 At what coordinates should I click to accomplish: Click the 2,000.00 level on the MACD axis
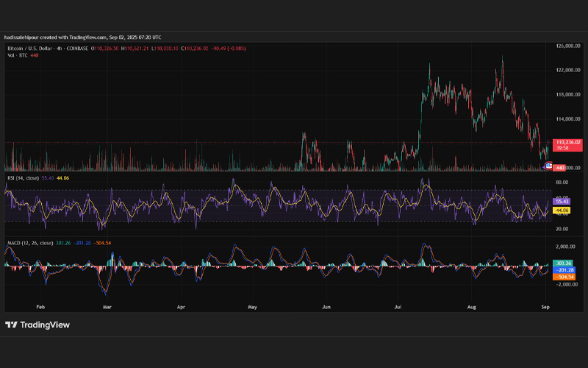(x=565, y=247)
